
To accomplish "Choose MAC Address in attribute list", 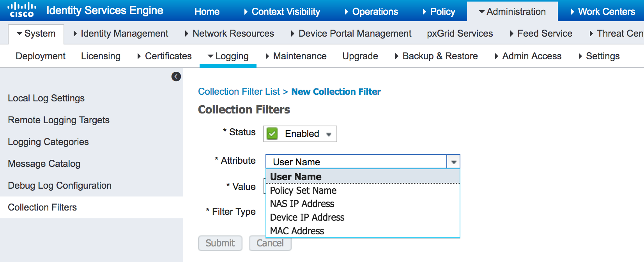I will [297, 231].
